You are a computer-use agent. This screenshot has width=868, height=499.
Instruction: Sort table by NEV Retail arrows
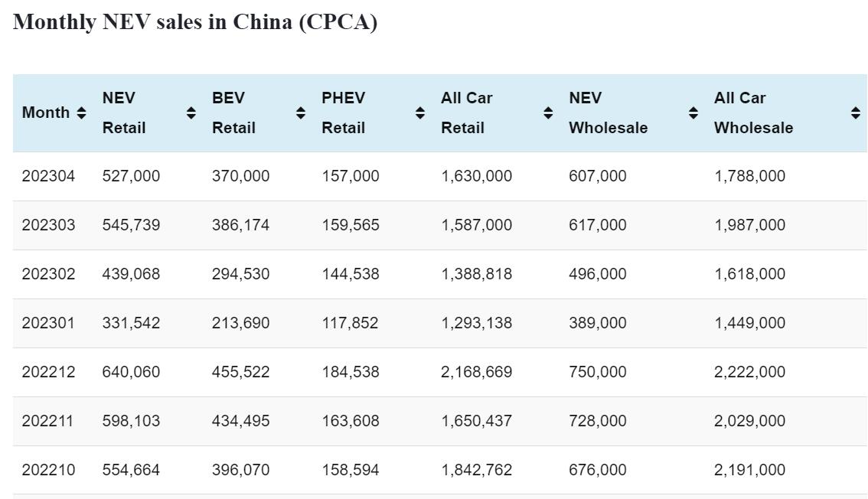coord(191,113)
